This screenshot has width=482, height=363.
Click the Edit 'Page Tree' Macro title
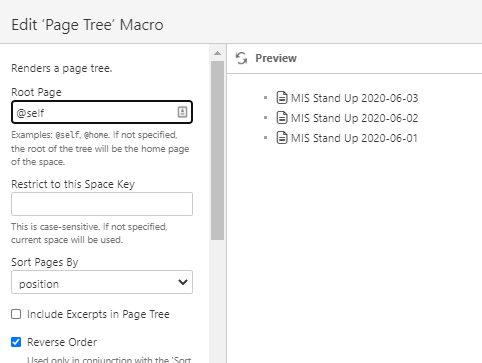coord(87,25)
